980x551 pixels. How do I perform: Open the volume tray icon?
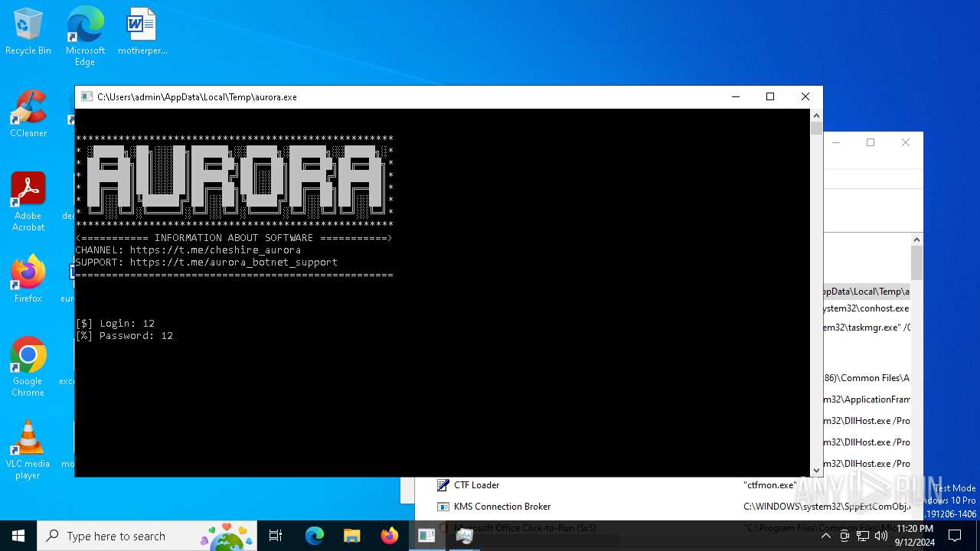click(x=881, y=536)
